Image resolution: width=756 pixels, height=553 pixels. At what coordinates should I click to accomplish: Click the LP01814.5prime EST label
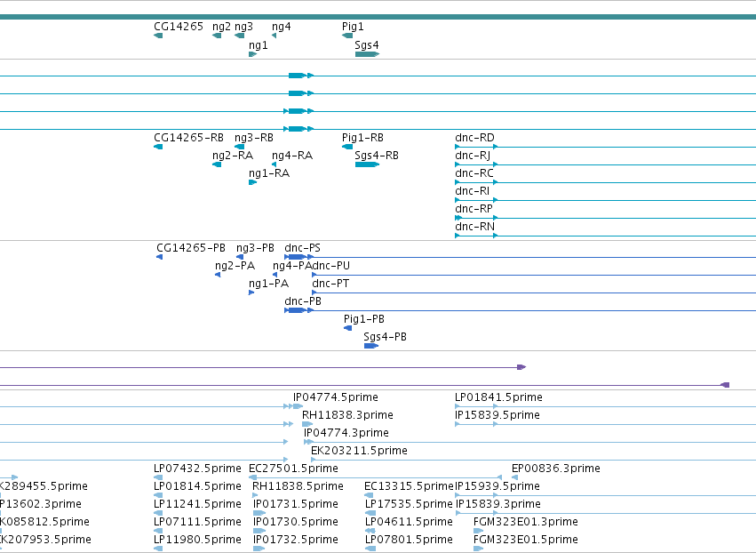(198, 487)
